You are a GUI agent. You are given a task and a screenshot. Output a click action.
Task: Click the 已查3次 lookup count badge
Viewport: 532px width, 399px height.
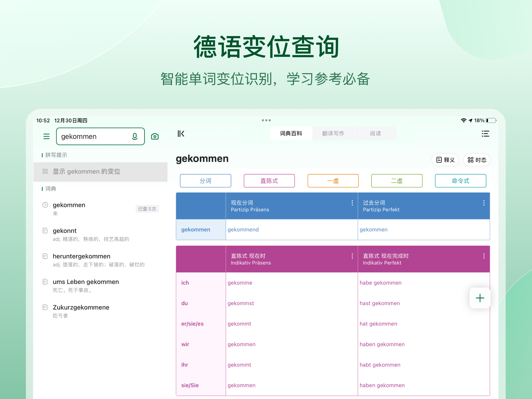point(147,209)
